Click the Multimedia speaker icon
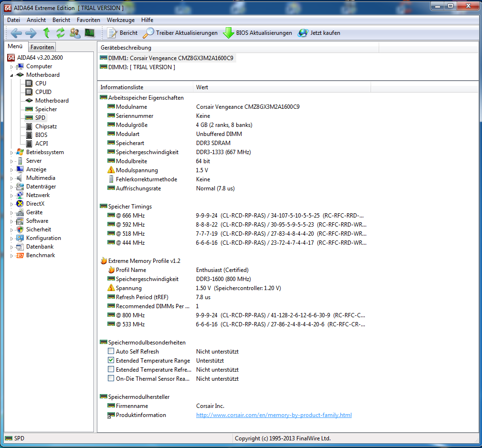This screenshot has height=448, width=482. tap(20, 178)
